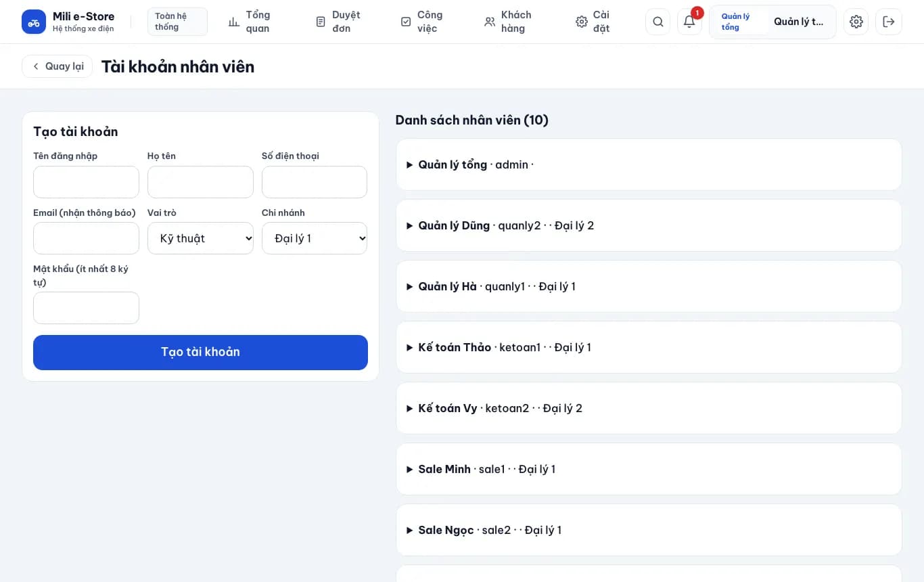Viewport: 924px width, 582px height.
Task: Click the Quay lại back button
Action: tap(57, 66)
